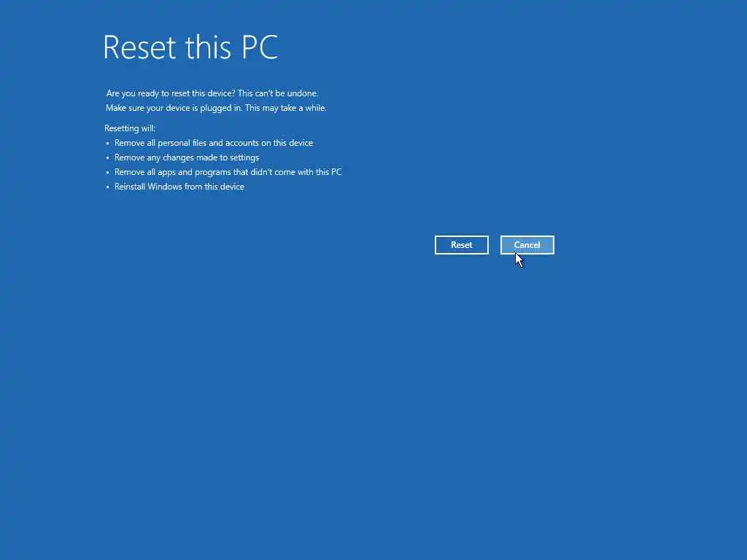Screen dimensions: 747x560
Task: Select the 'Reset this PC' heading
Action: point(190,47)
